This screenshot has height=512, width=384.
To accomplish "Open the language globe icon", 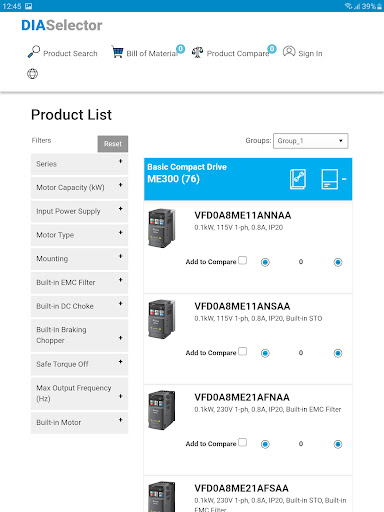I will coord(32,74).
